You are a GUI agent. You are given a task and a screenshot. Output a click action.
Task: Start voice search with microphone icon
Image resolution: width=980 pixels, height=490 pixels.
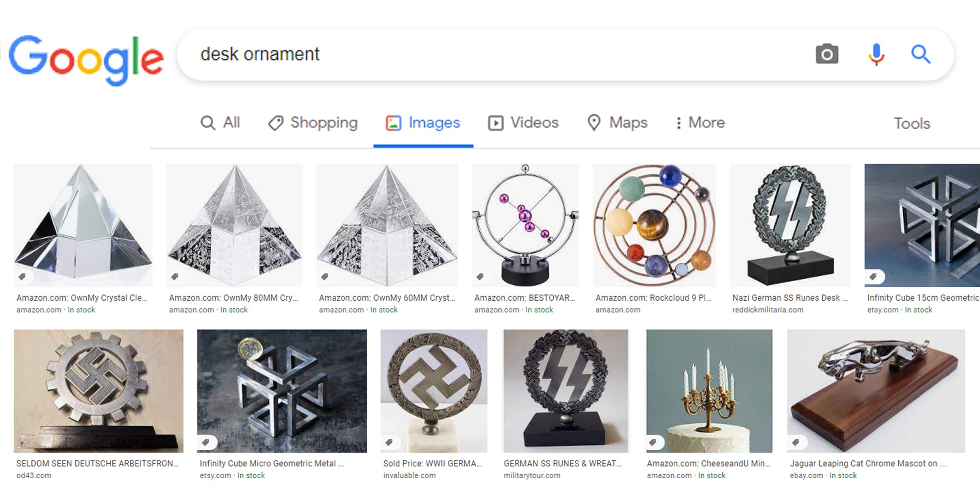(875, 55)
